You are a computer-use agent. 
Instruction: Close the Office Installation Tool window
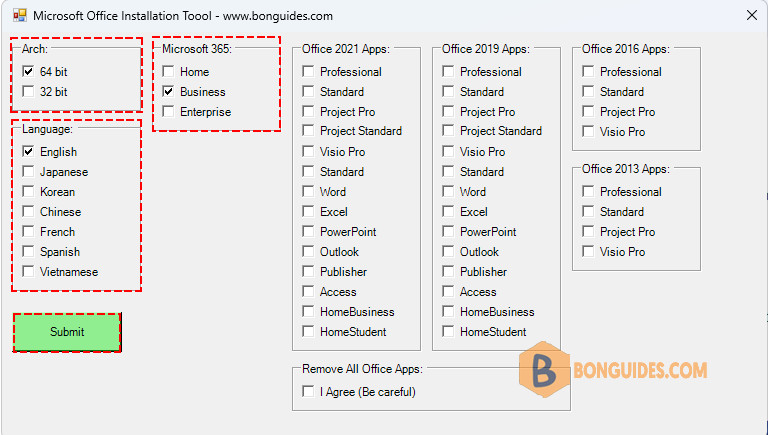pos(752,15)
